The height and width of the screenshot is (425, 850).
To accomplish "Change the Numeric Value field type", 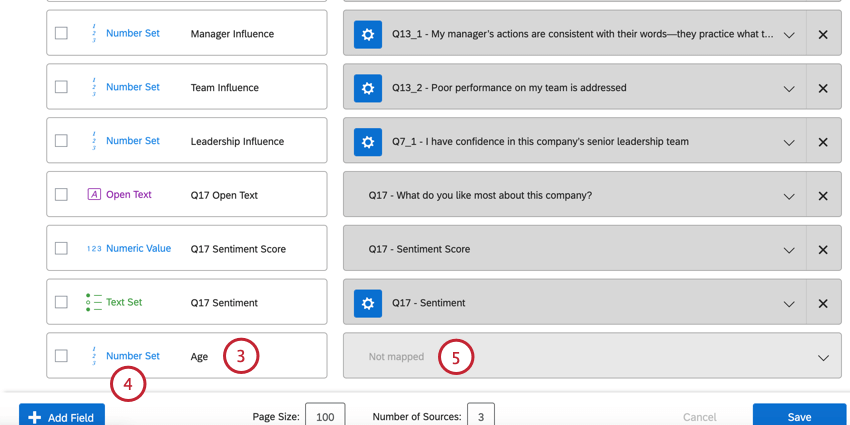I will click(x=130, y=249).
